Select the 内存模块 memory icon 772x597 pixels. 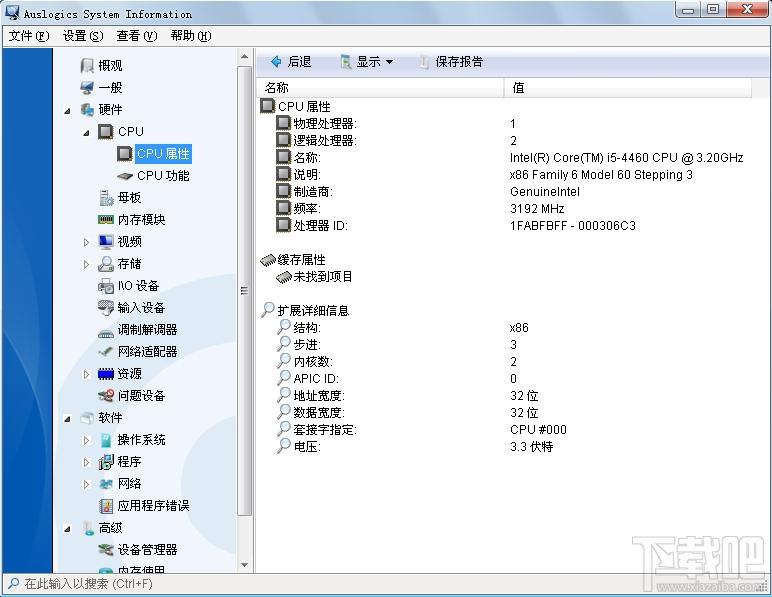click(x=106, y=220)
